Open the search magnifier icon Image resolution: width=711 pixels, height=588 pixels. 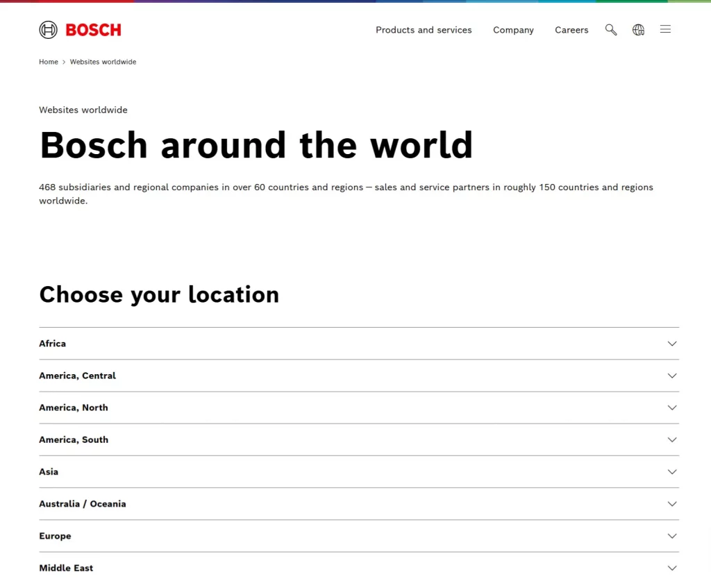pyautogui.click(x=611, y=30)
